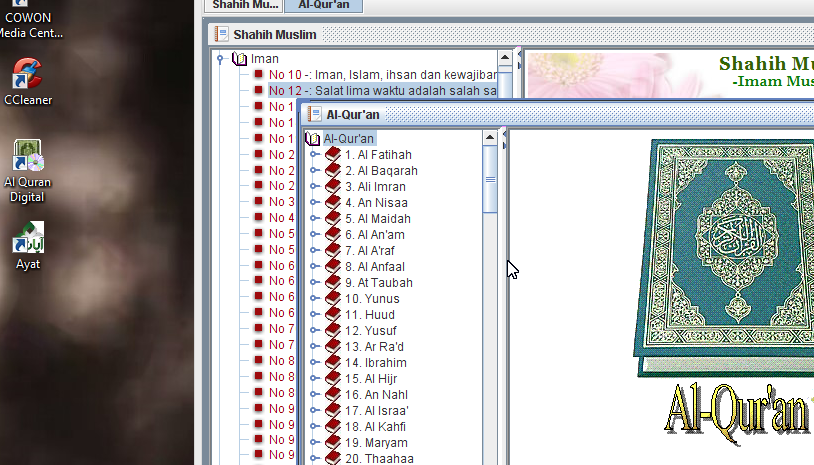Click the Al-Qur'an book cover image

point(724,258)
